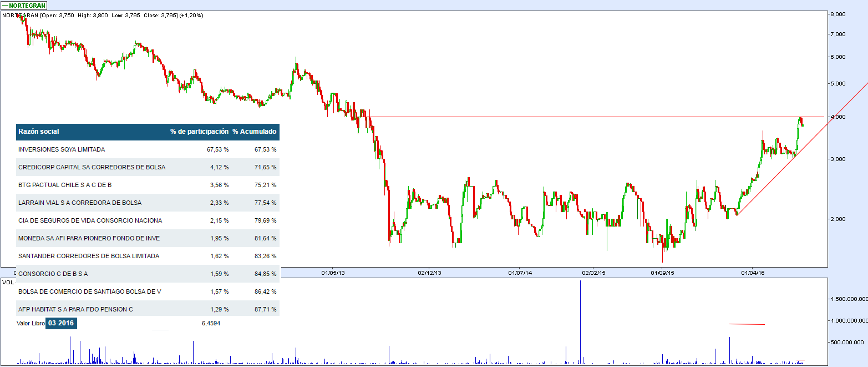The width and height of the screenshot is (868, 367).
Task: Click INVERSIONES SQYA LIMITADA row name
Action: coord(62,149)
